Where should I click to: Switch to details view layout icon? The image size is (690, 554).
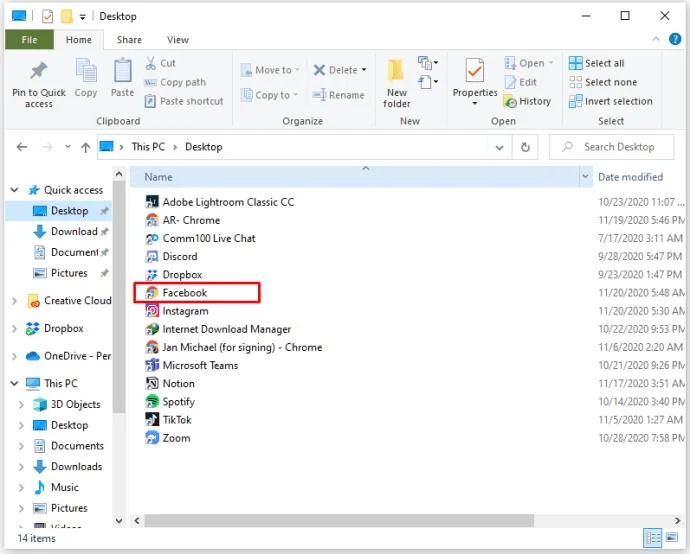[x=653, y=538]
